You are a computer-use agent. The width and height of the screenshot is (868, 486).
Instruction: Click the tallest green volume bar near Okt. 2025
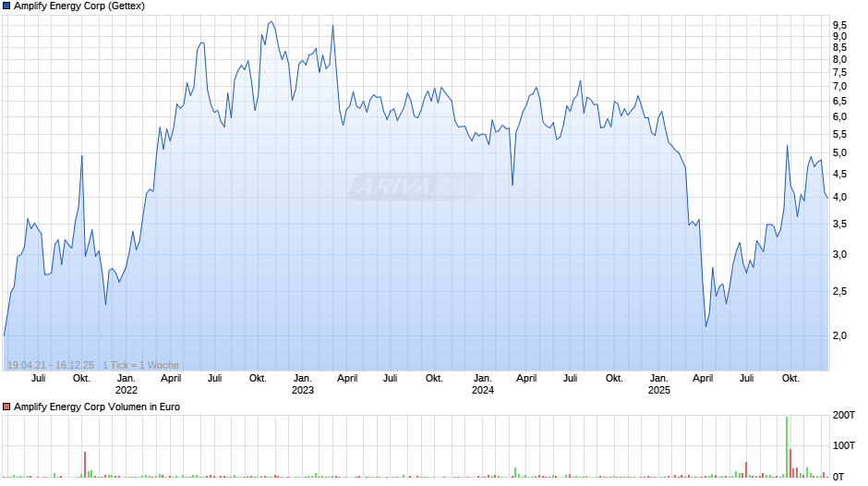coord(787,446)
